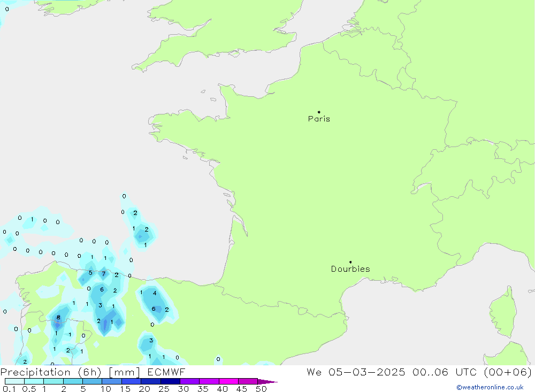This screenshot has height=392, width=535.
Task: Click the legend scale label 10
Action: tap(106, 389)
